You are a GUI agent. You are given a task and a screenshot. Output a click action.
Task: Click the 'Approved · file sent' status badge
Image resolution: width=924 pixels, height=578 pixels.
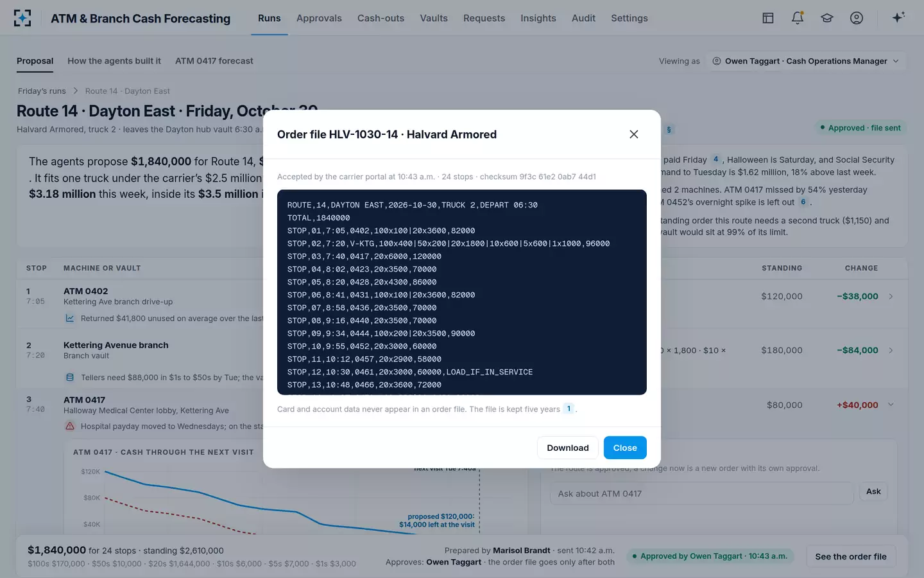860,128
